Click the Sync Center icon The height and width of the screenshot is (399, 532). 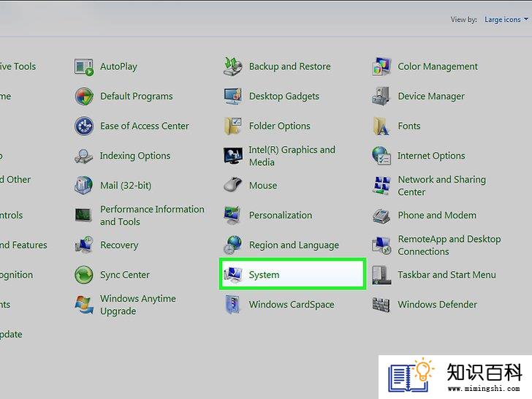84,275
